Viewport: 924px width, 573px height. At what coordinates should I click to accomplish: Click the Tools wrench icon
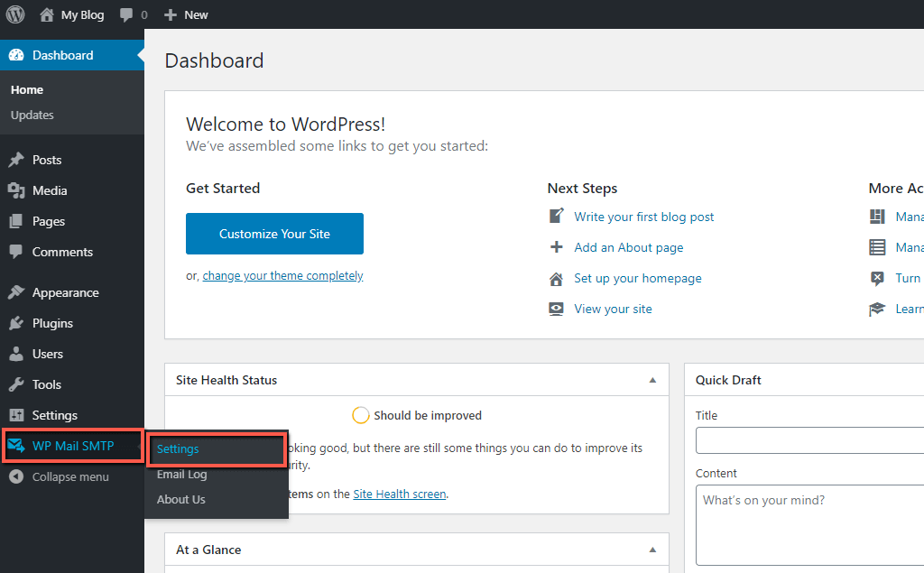[16, 384]
